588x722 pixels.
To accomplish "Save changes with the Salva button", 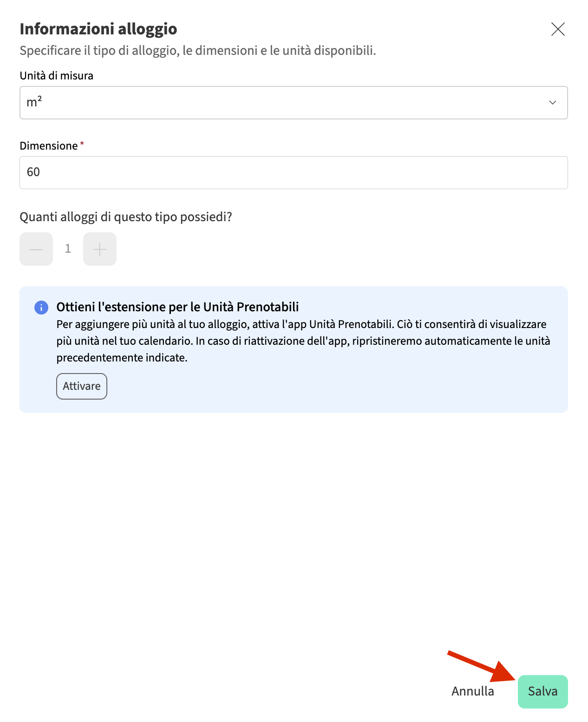I will coord(542,691).
